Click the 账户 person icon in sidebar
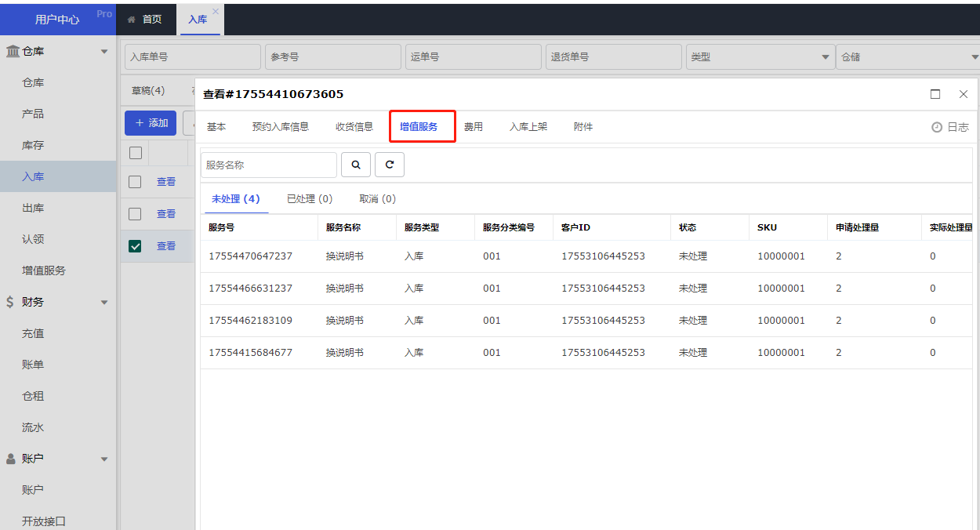Image resolution: width=980 pixels, height=530 pixels. click(11, 459)
